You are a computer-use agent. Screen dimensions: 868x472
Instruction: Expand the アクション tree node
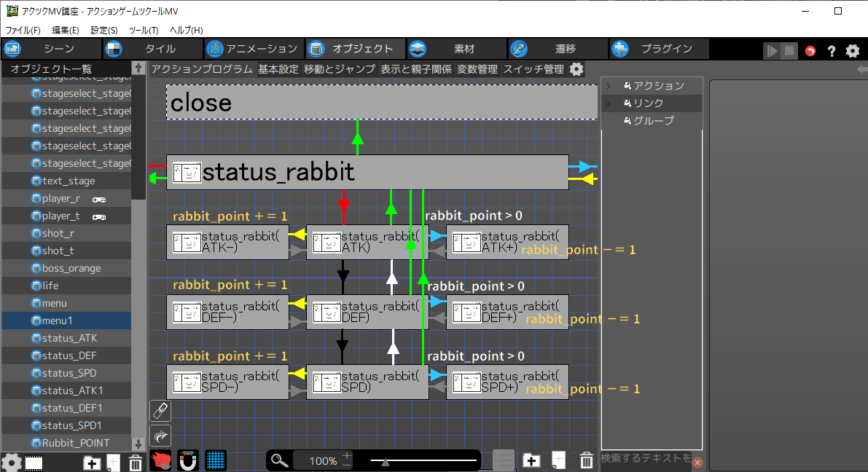pyautogui.click(x=609, y=86)
